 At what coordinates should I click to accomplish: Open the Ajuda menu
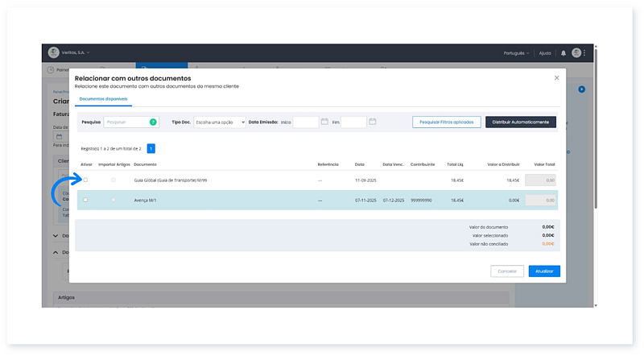point(545,52)
